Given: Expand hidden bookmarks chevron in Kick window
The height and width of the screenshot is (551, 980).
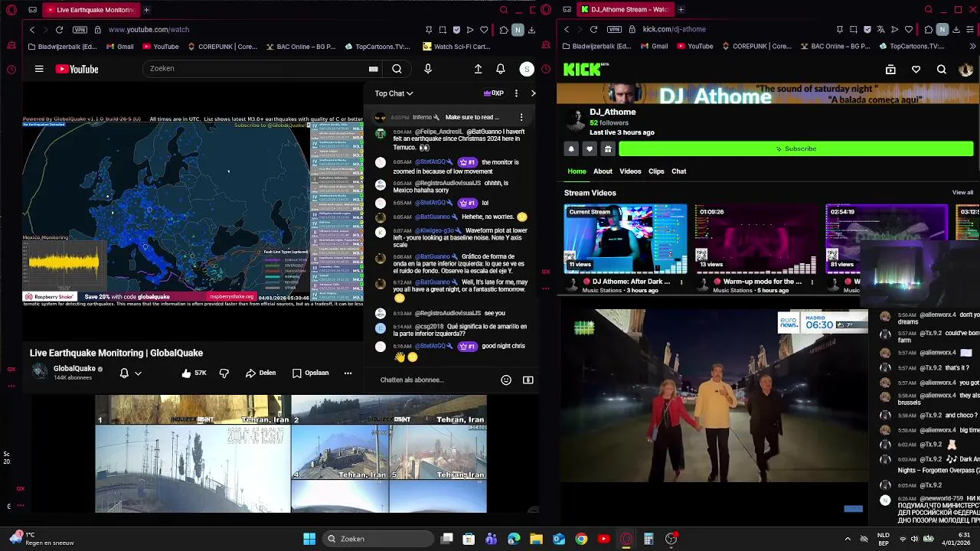Looking at the screenshot, I should pyautogui.click(x=972, y=46).
